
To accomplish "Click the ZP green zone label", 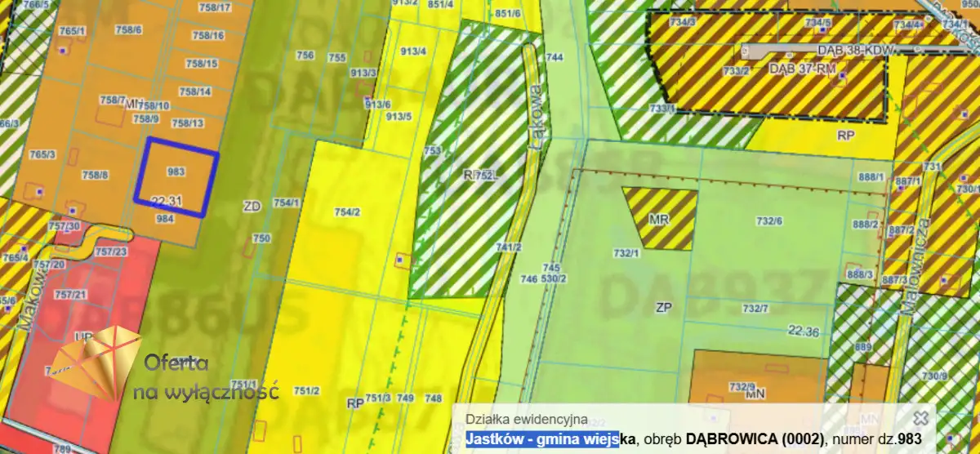I will coord(662,308).
